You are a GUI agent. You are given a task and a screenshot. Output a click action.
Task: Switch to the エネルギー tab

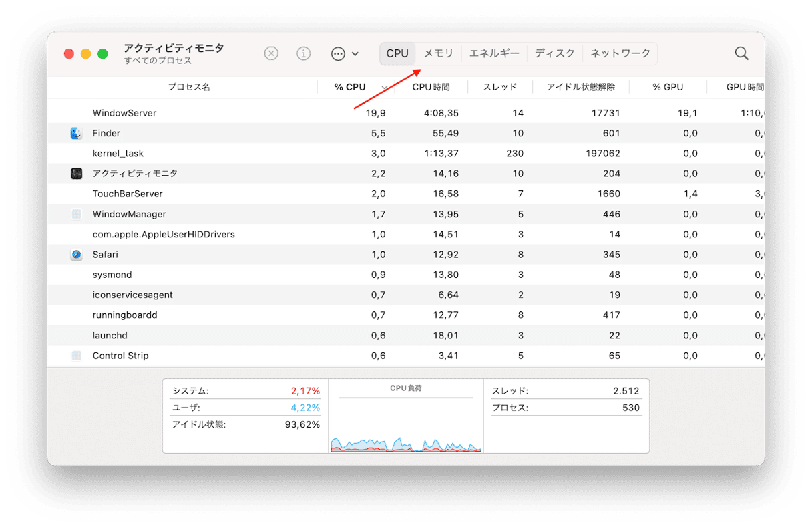[x=494, y=53]
